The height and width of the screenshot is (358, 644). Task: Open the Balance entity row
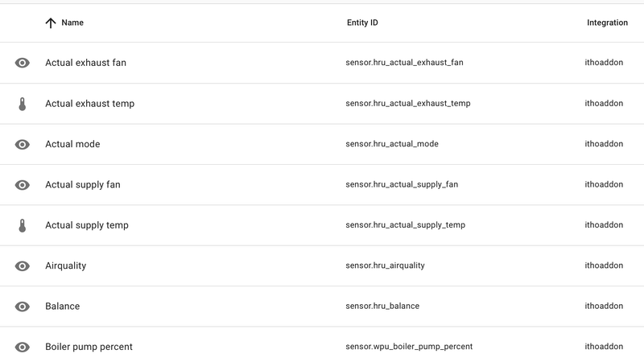coord(322,307)
